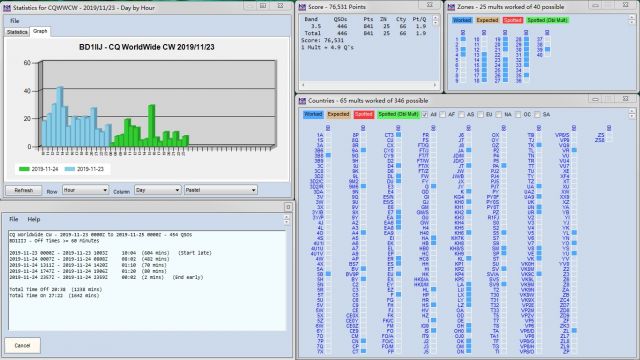The width and height of the screenshot is (640, 360).
Task: Open File menu in Off Times window
Action: (x=13, y=219)
